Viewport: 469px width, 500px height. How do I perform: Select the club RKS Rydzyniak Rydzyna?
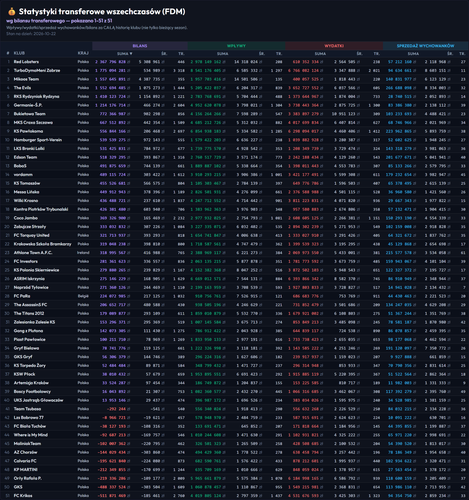pyautogui.click(x=36, y=96)
